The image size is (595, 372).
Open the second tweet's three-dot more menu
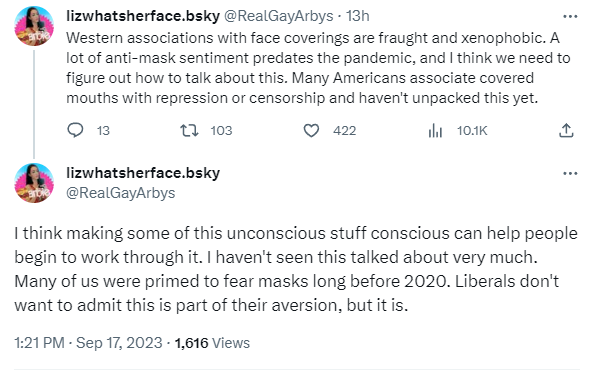click(x=570, y=173)
